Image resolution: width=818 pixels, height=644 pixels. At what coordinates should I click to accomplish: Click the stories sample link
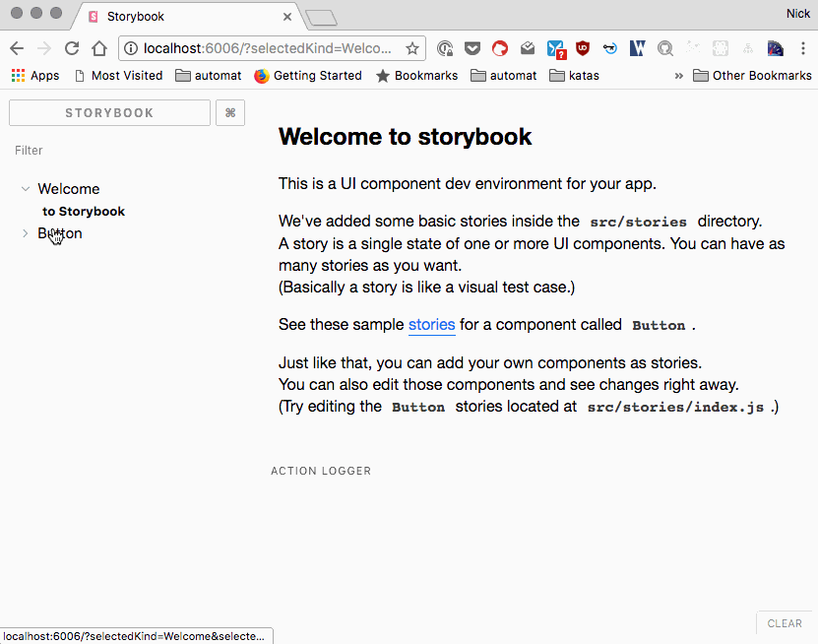[x=432, y=324]
